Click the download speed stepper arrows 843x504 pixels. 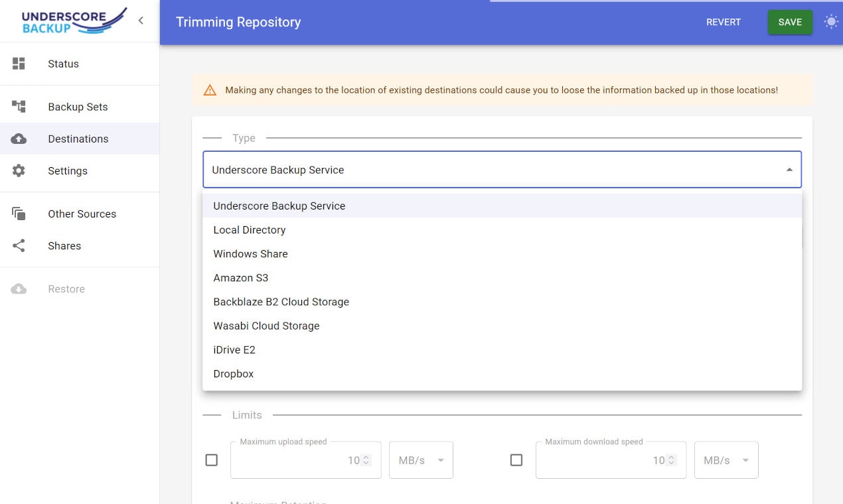pos(672,460)
